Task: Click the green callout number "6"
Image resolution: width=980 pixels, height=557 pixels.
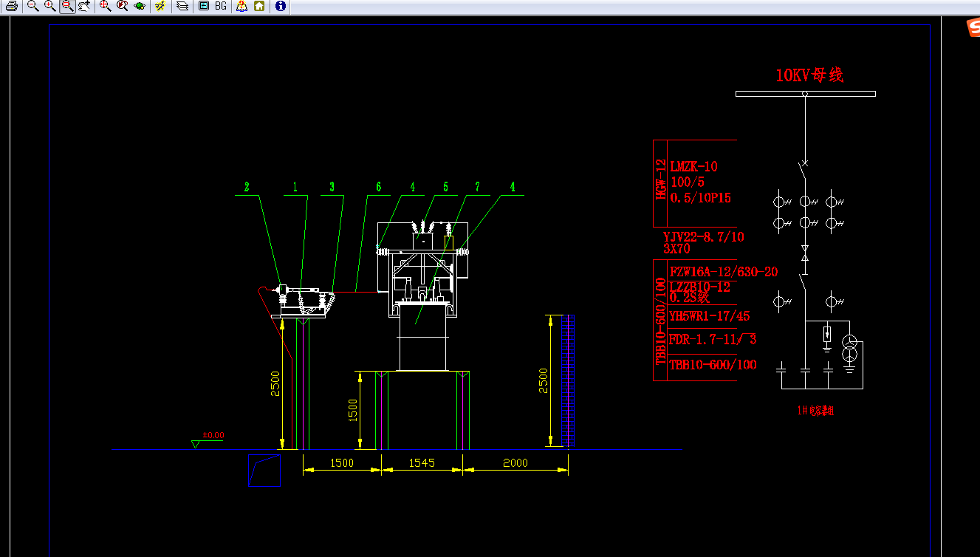Action: [x=379, y=188]
